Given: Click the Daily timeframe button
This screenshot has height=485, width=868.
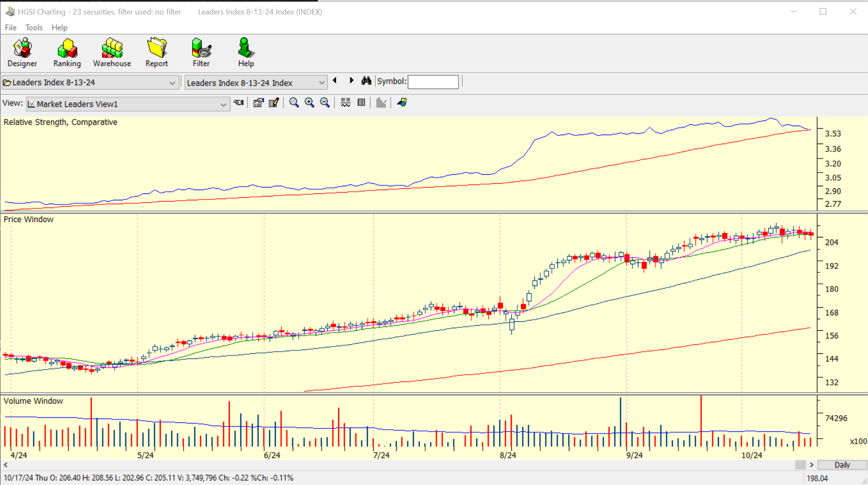Looking at the screenshot, I should [842, 465].
